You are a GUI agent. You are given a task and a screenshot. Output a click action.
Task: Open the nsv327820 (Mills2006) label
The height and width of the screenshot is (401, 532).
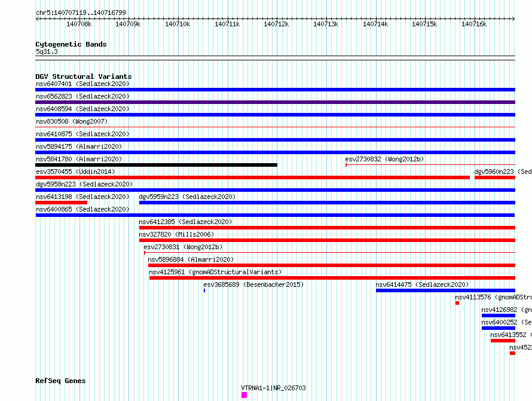pos(176,234)
